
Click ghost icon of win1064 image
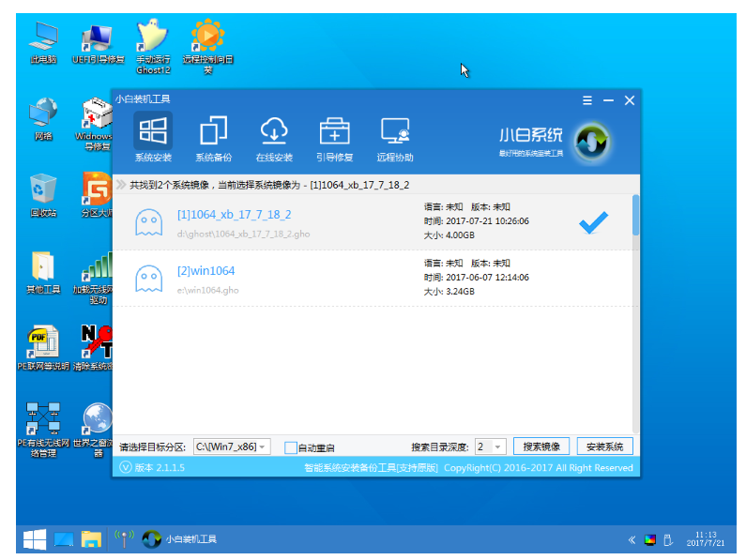[x=148, y=279]
